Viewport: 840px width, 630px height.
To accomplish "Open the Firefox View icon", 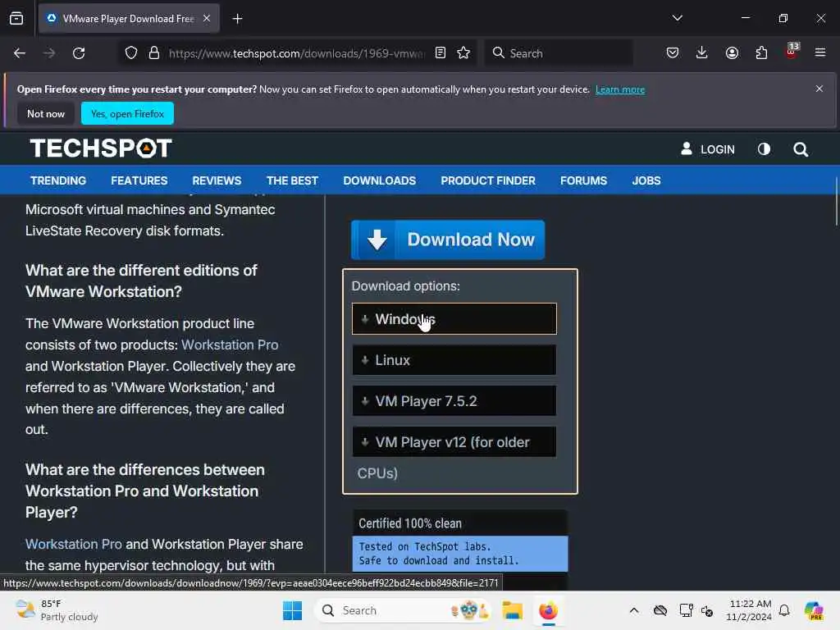I will (16, 18).
